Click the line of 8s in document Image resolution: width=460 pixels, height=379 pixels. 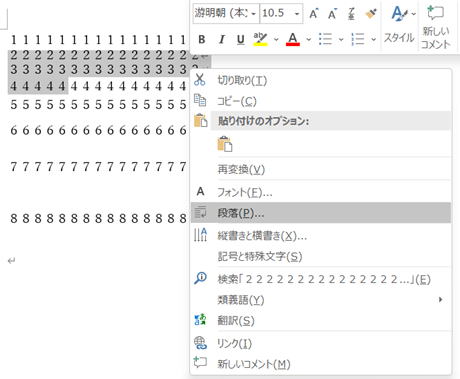pyautogui.click(x=98, y=218)
